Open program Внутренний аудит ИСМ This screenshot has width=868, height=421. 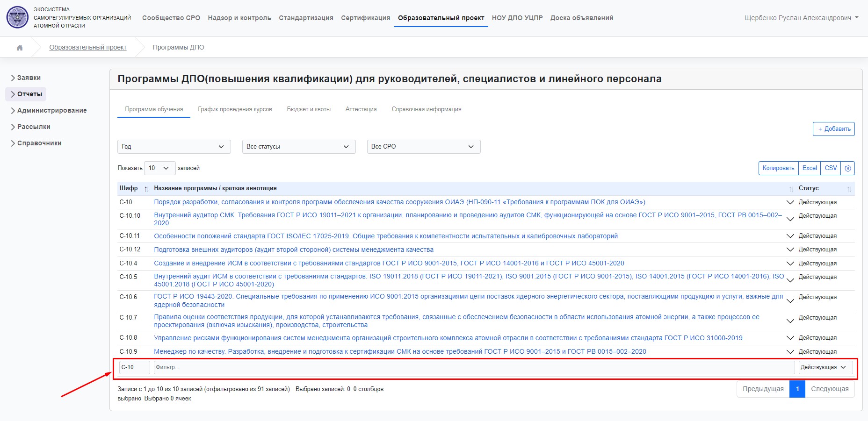point(469,280)
